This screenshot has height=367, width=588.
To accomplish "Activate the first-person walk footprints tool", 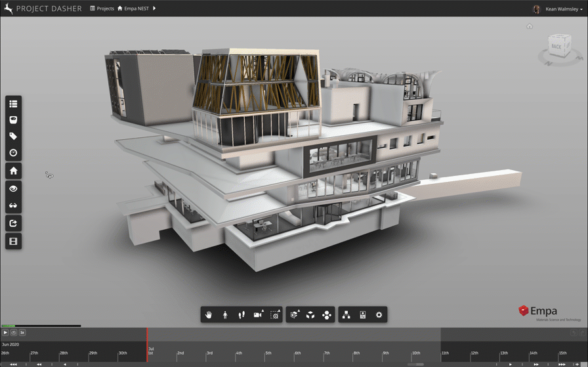I will tap(241, 315).
